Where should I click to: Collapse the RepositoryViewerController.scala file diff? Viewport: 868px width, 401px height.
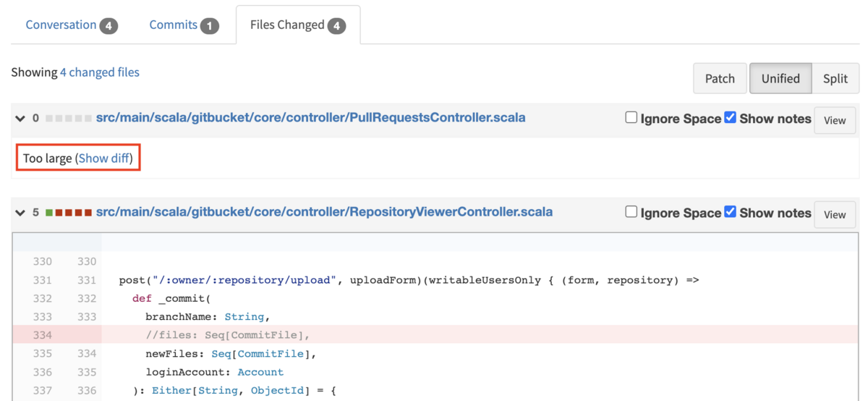pos(20,213)
